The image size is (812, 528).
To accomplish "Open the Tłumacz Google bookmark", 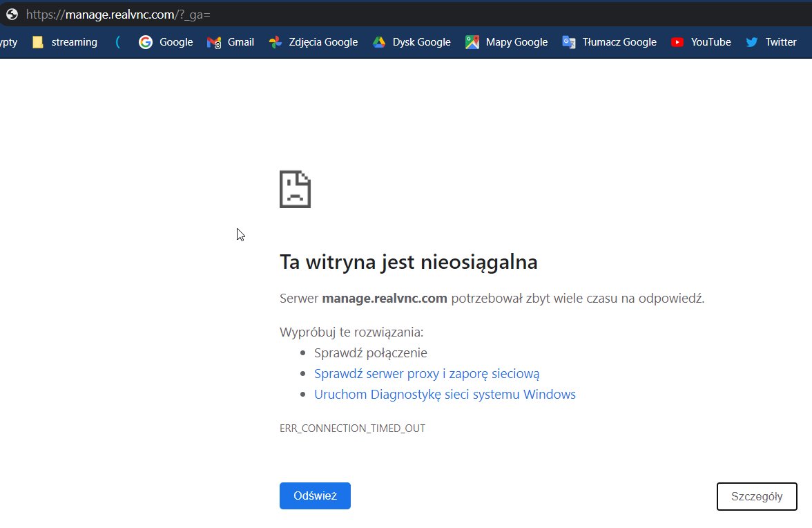I will [x=610, y=42].
